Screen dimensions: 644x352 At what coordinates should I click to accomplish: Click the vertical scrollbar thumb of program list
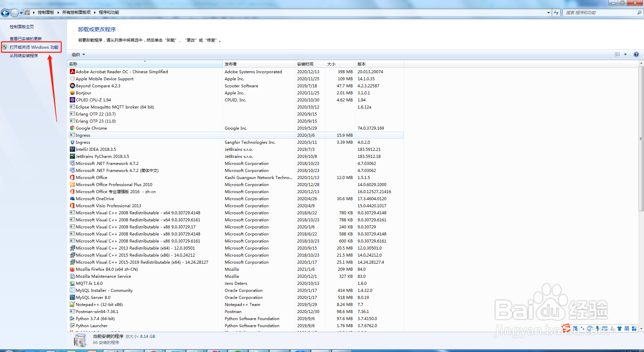(x=641, y=138)
